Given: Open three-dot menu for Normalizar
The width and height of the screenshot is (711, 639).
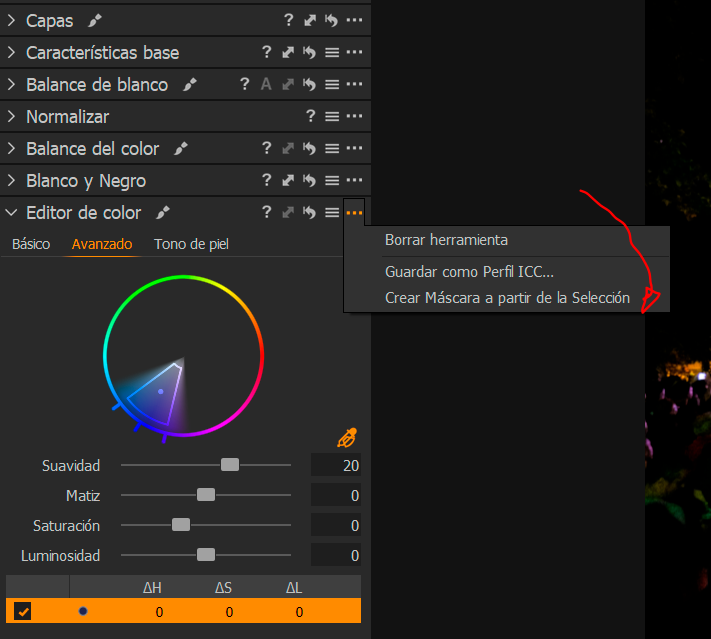Looking at the screenshot, I should (354, 116).
